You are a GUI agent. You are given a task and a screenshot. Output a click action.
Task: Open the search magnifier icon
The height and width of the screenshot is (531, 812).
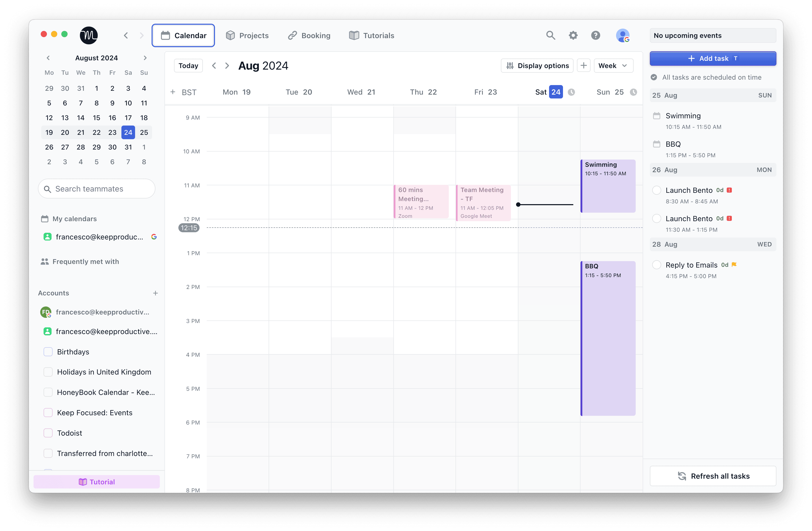550,36
